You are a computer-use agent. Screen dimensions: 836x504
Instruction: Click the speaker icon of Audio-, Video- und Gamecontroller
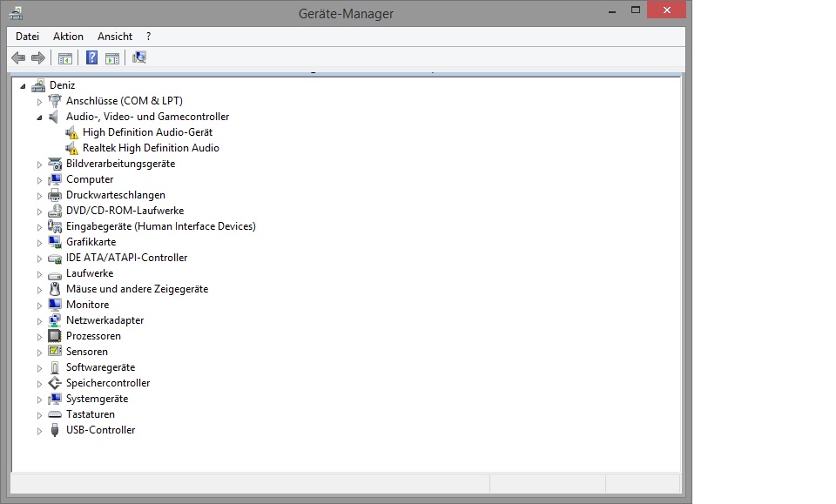pos(54,117)
